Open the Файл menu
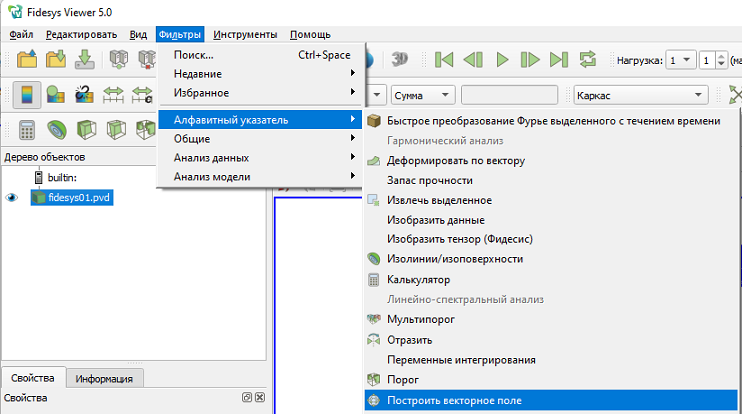This screenshot has width=742, height=414. click(21, 35)
